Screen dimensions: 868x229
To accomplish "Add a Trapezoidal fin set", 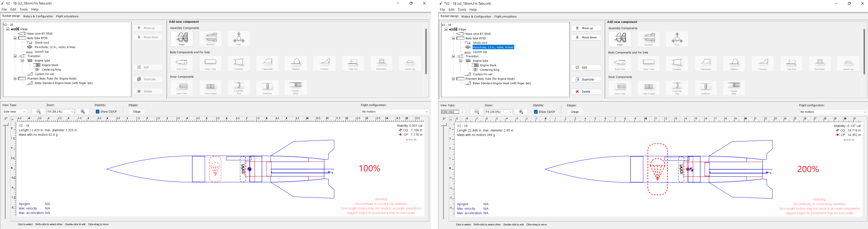I will tap(267, 63).
